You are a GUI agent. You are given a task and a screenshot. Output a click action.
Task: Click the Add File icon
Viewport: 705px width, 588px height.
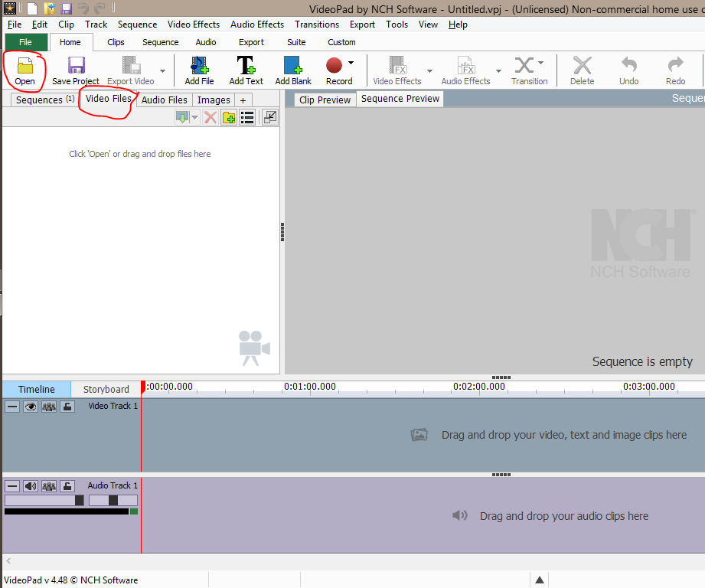[199, 65]
